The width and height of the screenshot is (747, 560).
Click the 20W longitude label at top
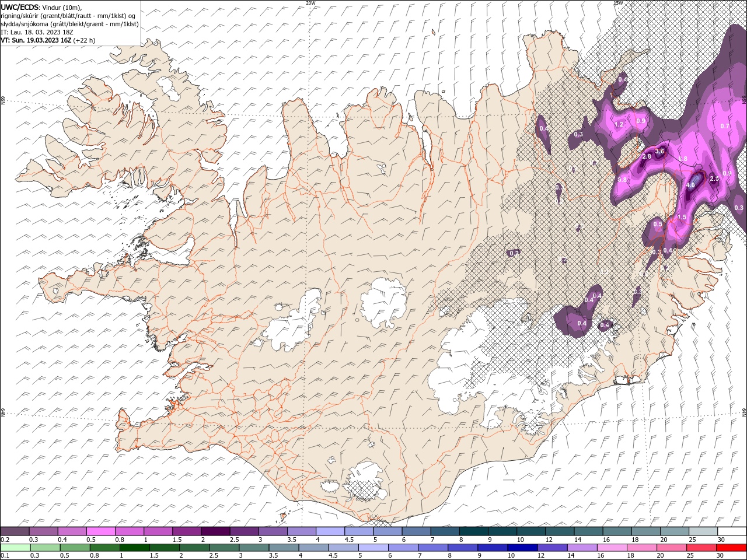click(x=310, y=3)
